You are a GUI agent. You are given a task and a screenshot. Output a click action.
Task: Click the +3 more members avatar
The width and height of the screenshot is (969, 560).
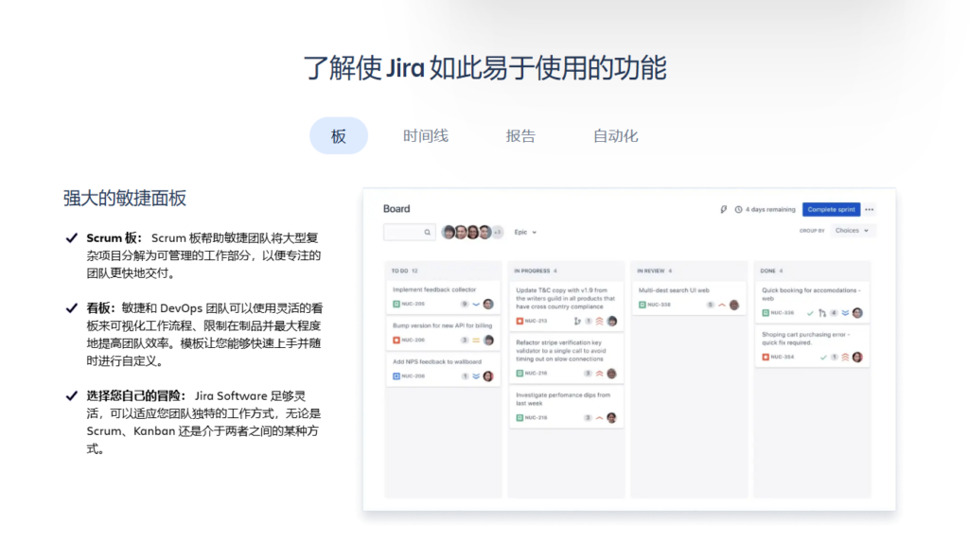498,233
